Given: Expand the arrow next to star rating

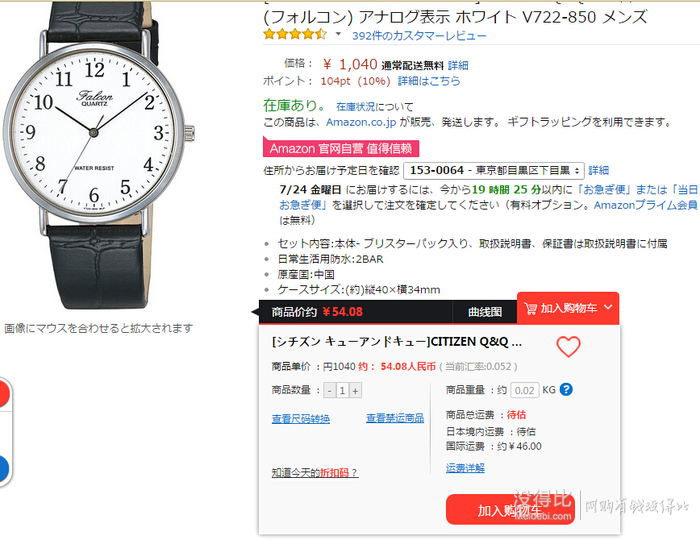Looking at the screenshot, I should 338,34.
